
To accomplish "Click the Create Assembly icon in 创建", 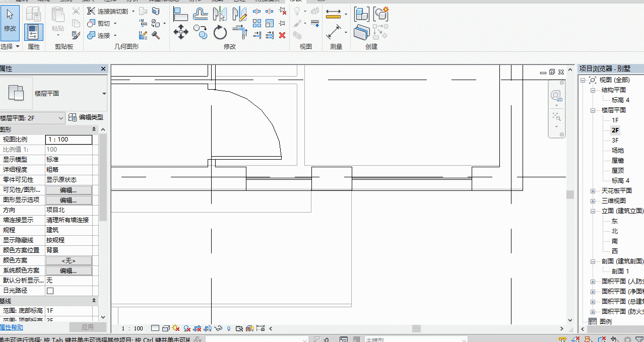I will pos(361,14).
